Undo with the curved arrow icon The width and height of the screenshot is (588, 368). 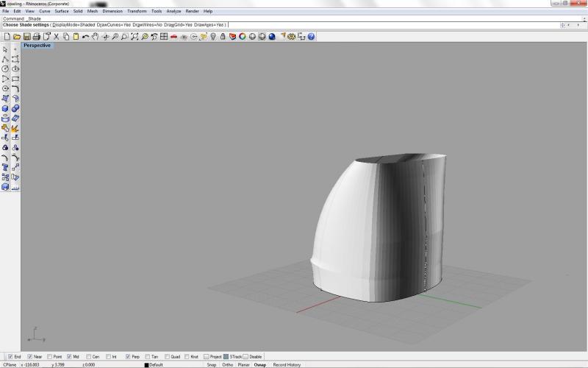85,36
